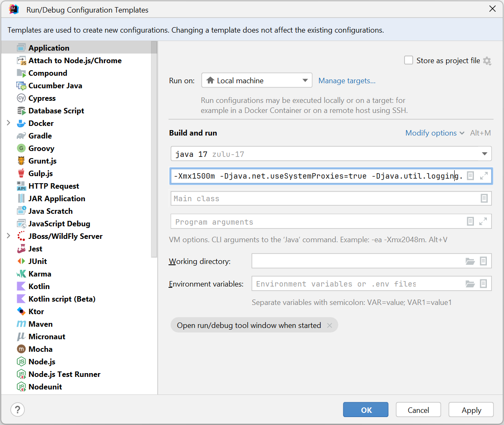Screen dimensions: 504x425
Task: Insert macros in Program arguments field
Action: point(471,221)
